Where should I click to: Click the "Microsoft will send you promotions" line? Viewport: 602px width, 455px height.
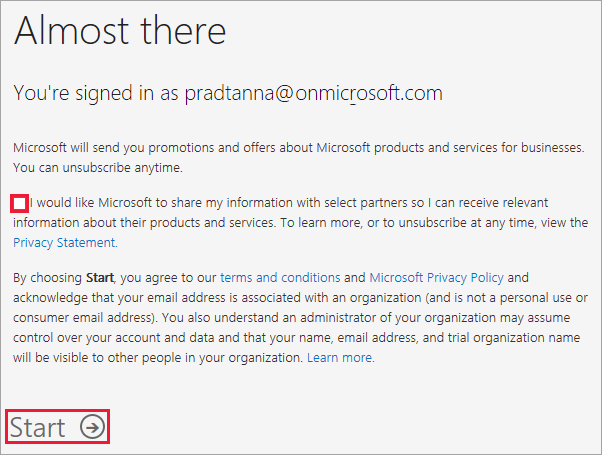[x=299, y=148]
